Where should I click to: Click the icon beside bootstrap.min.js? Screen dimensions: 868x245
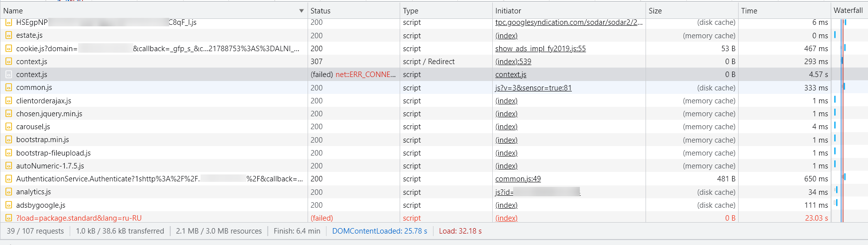8,140
